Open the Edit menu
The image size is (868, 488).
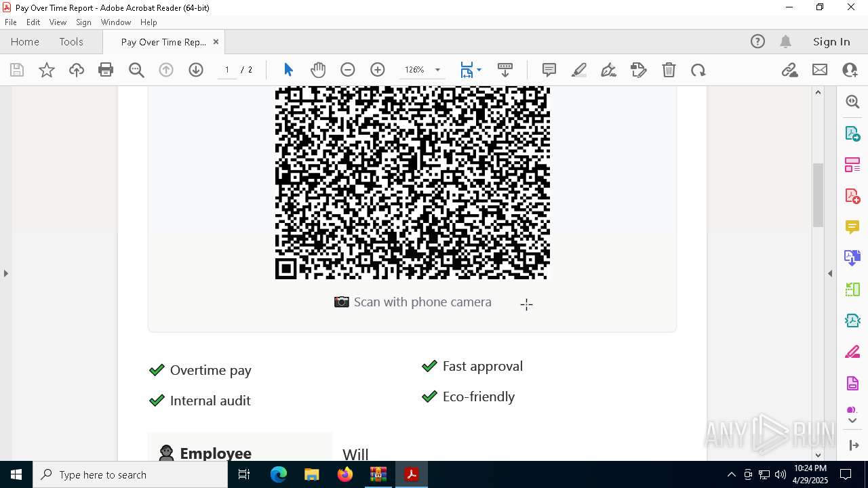tap(33, 22)
